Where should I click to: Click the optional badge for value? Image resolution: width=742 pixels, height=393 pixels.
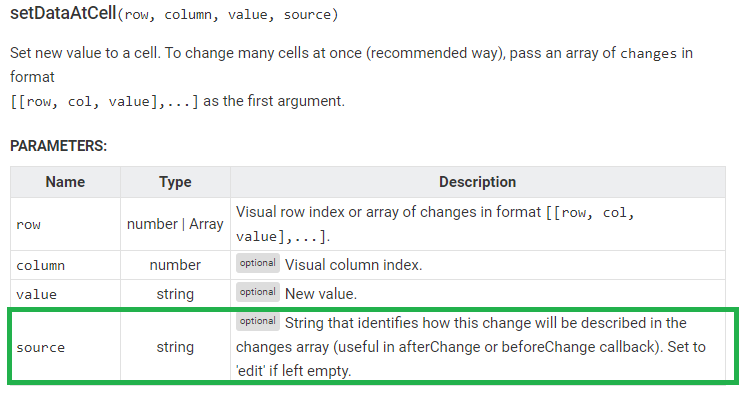pos(257,292)
